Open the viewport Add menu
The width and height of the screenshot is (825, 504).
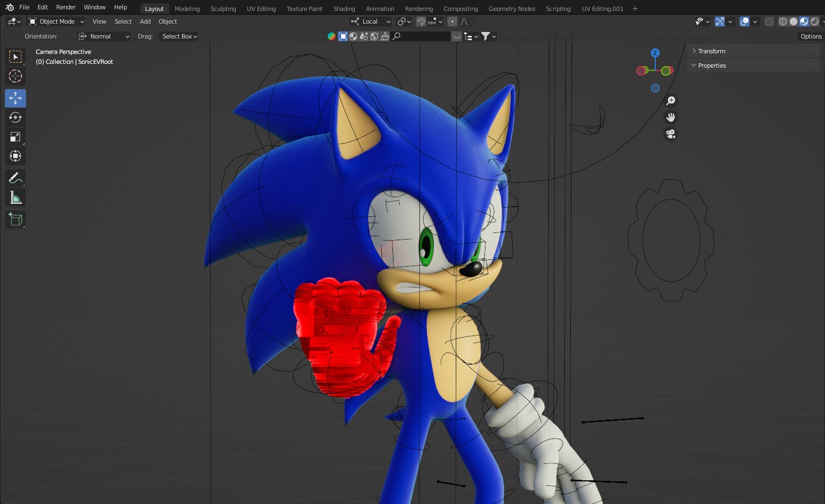pyautogui.click(x=145, y=21)
